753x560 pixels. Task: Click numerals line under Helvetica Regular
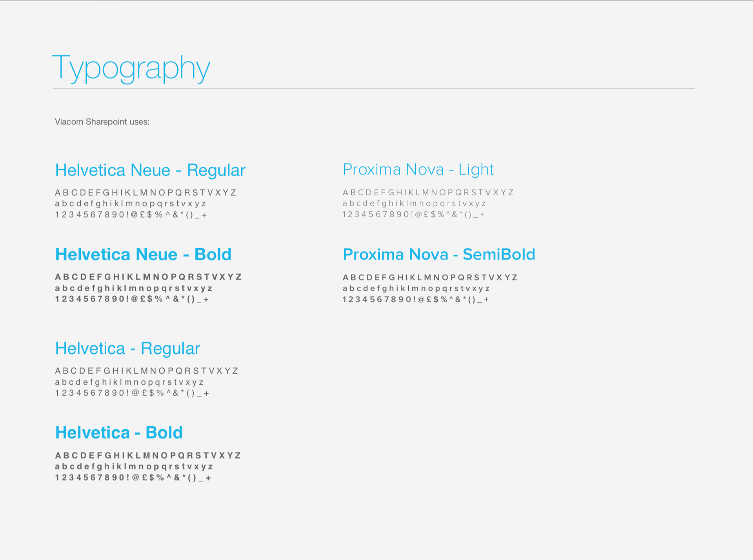point(132,393)
